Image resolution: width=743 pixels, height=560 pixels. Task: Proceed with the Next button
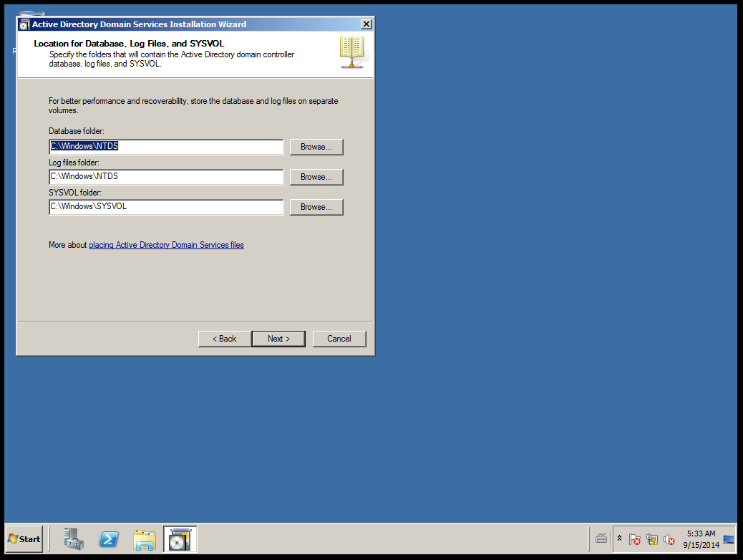click(278, 339)
